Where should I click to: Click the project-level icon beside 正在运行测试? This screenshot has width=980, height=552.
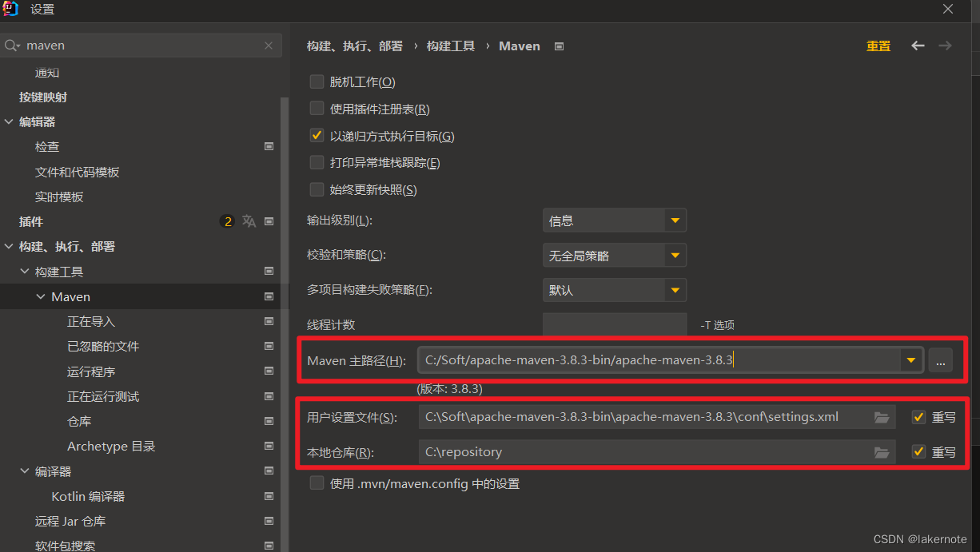pos(269,396)
